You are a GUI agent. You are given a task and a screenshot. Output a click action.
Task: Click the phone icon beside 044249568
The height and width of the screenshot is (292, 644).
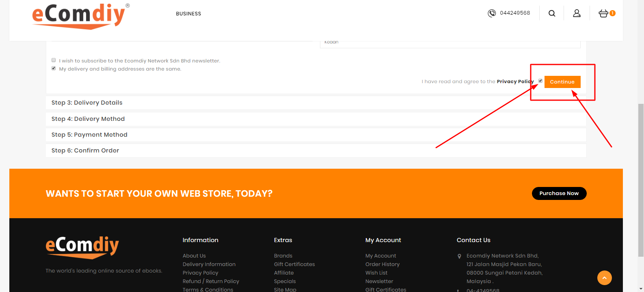(x=492, y=13)
